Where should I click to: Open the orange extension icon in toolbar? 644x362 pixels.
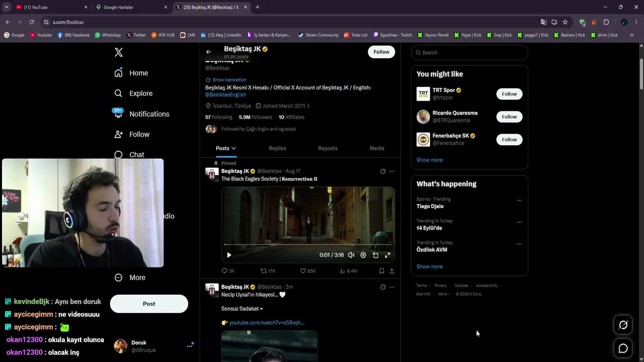coord(594,22)
